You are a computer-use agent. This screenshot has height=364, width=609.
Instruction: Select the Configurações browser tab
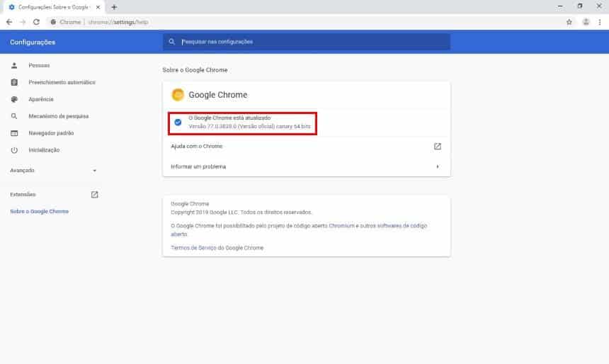(54, 7)
